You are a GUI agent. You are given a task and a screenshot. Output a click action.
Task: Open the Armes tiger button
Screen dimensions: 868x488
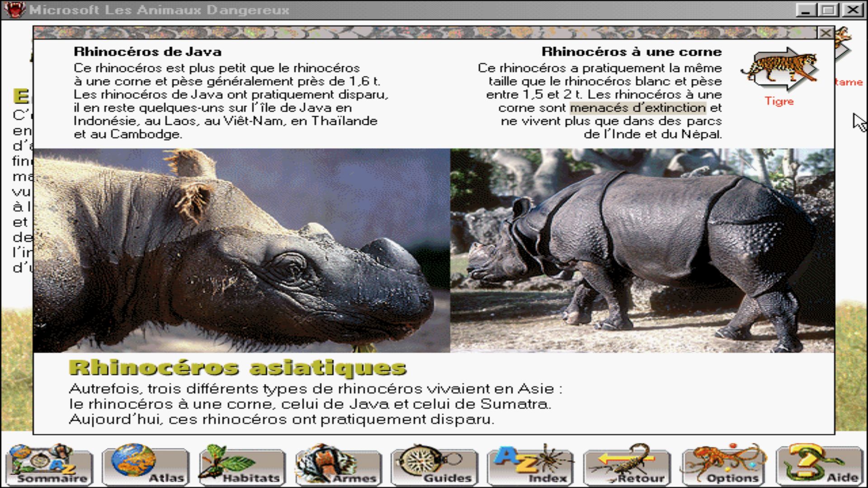(x=338, y=465)
